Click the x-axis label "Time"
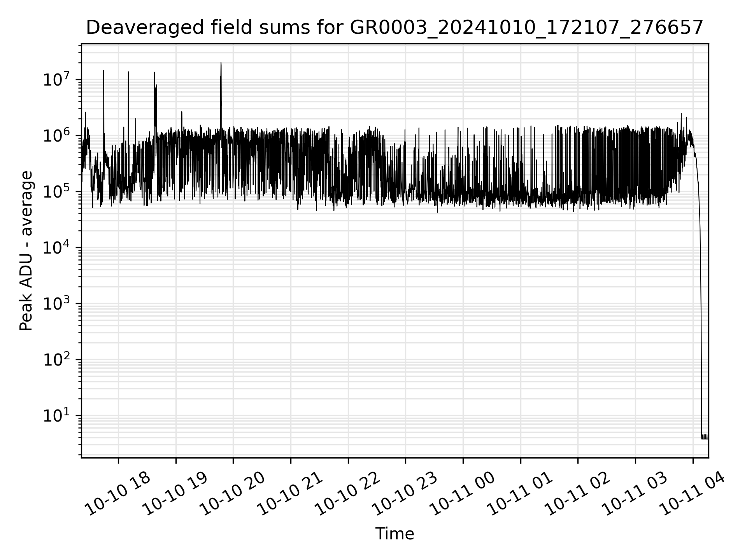The image size is (747, 560). click(x=395, y=534)
